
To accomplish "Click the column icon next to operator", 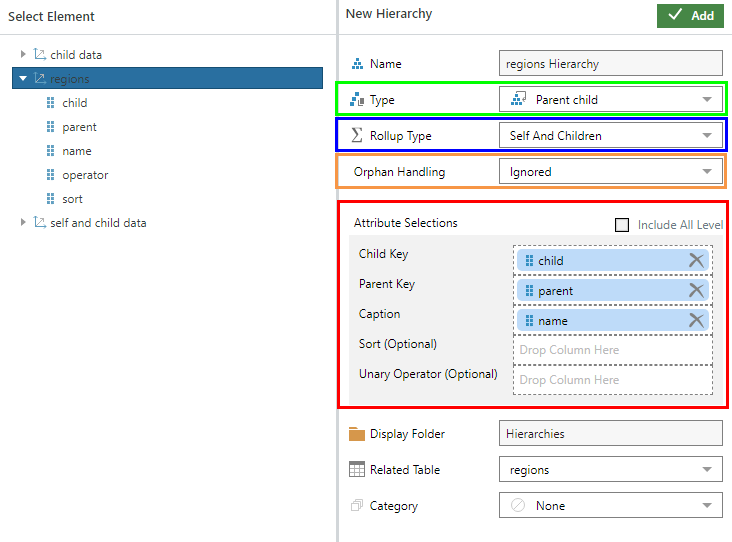I will 51,175.
